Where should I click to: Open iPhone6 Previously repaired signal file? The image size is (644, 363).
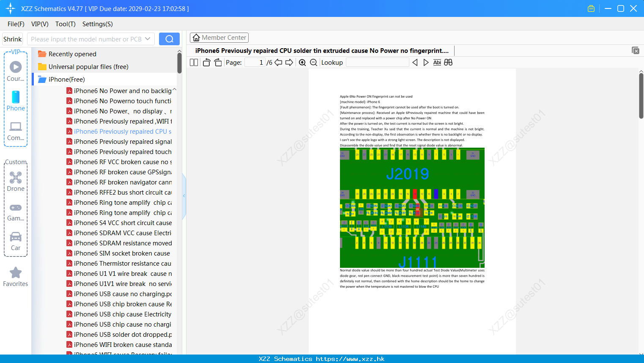click(x=119, y=142)
